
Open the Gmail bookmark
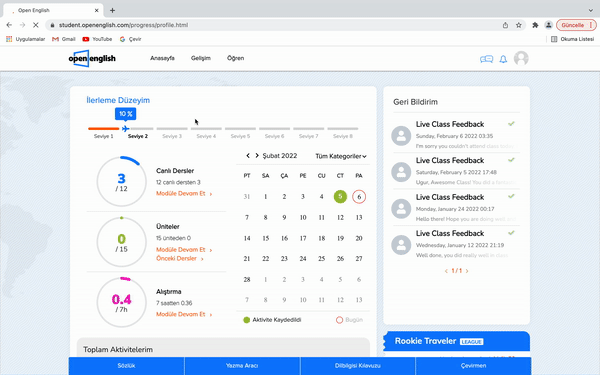(x=64, y=39)
